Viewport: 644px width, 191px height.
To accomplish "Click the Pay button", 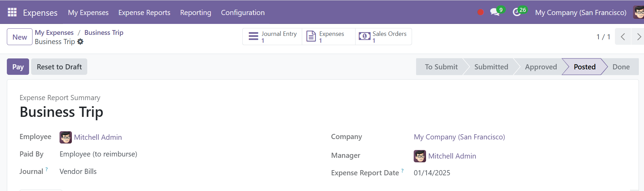I will 18,67.
